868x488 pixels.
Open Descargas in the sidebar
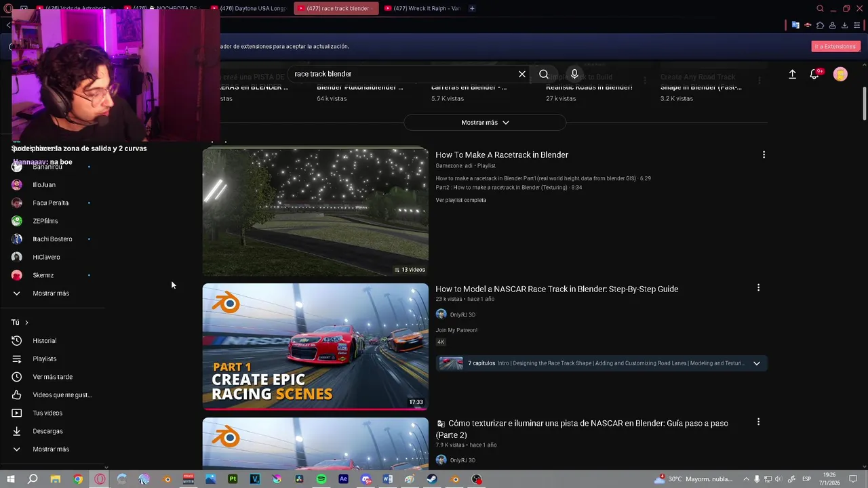pyautogui.click(x=47, y=431)
